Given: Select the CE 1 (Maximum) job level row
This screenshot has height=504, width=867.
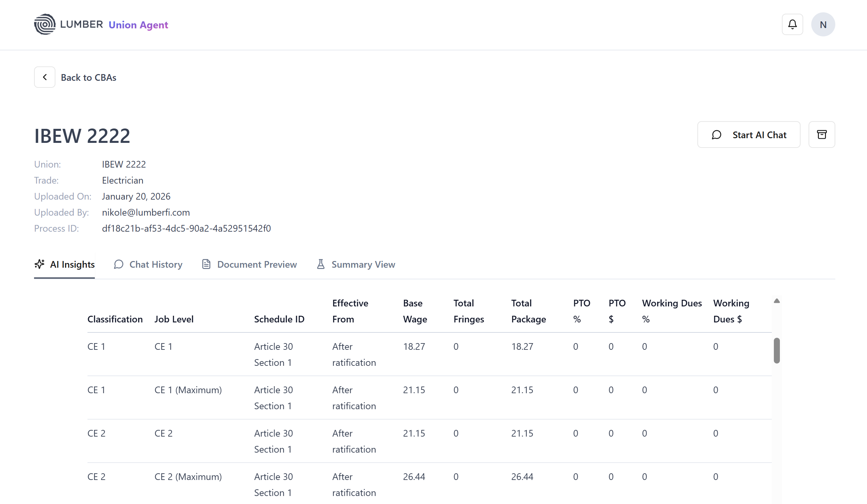Looking at the screenshot, I should coord(188,390).
